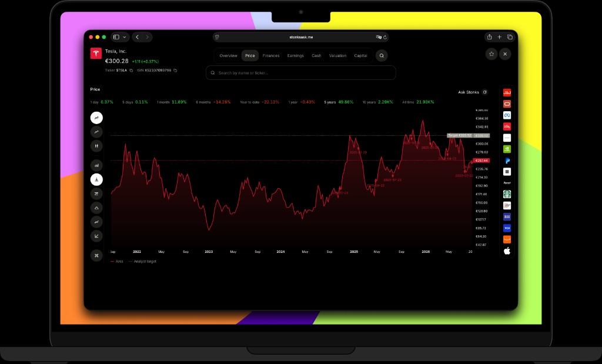Screen dimensions: 602x364
Task: Select the 1 year price range
Action: (x=302, y=102)
